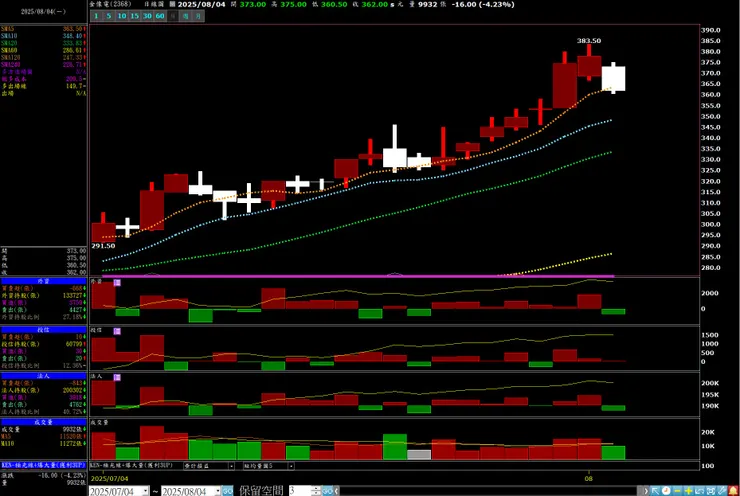
Task: Click the scrollbar left arrow at bottom
Action: [x=337, y=491]
